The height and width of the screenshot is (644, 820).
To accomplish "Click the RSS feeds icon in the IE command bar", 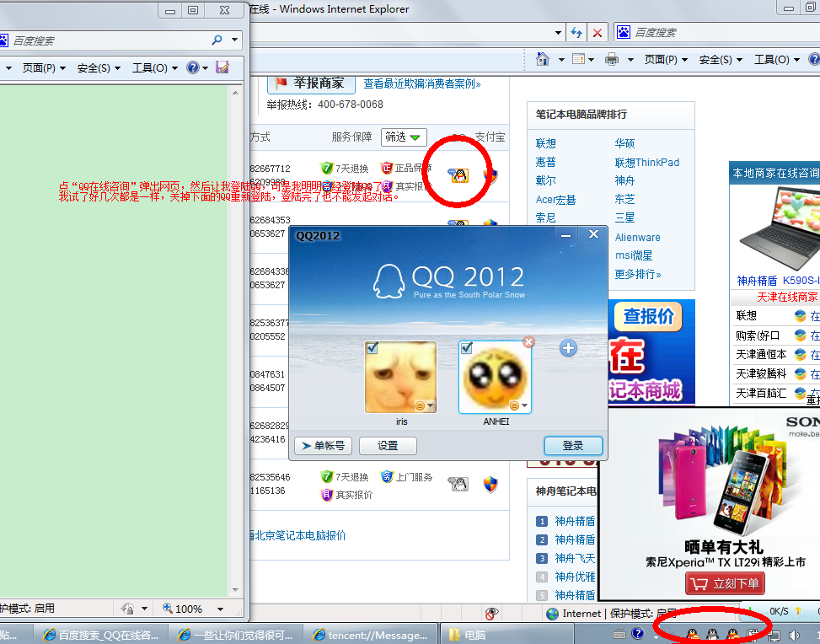I will pos(578,59).
